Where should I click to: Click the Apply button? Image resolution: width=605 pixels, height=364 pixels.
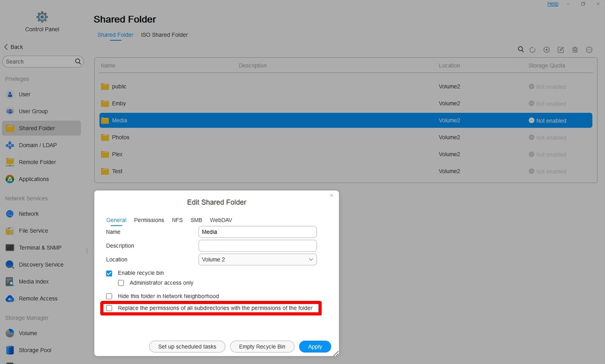(315, 347)
